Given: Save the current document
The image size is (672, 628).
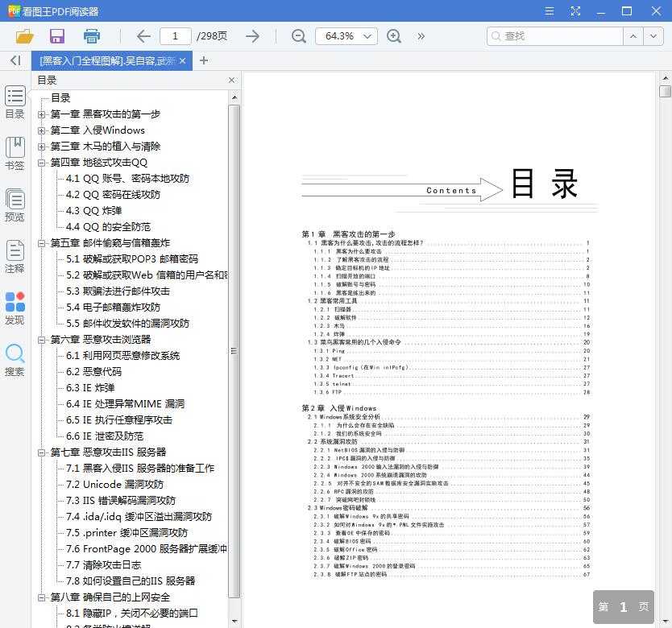Looking at the screenshot, I should tap(56, 36).
